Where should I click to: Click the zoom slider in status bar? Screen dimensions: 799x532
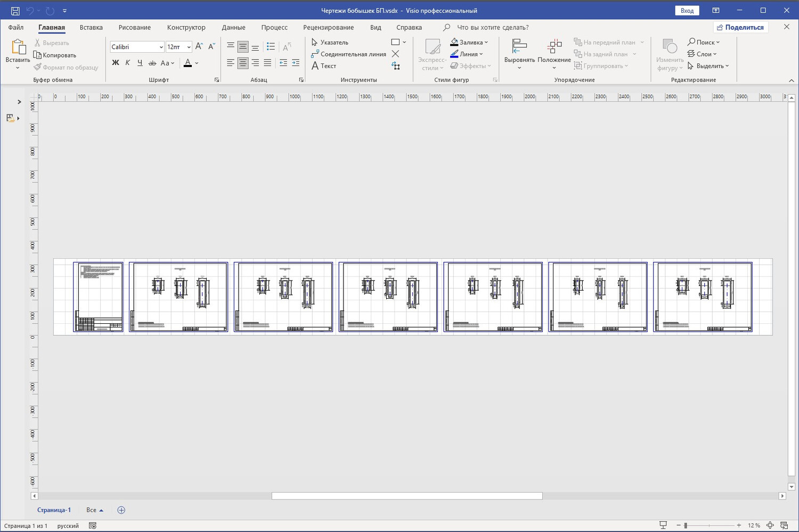tap(686, 526)
